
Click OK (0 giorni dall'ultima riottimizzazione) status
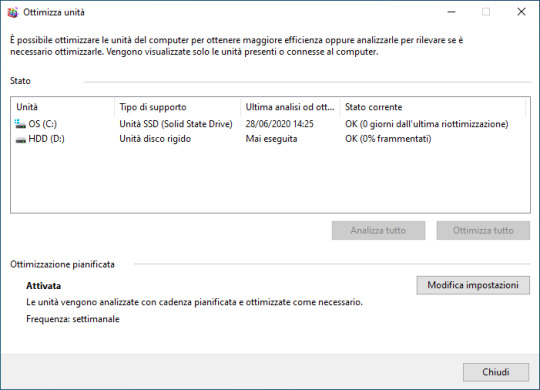[x=427, y=124]
